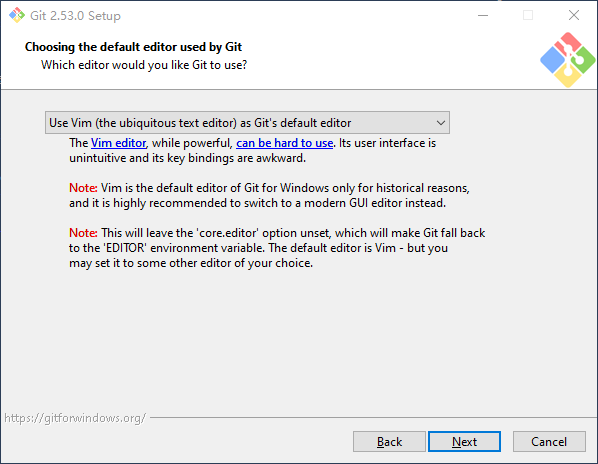Close the Git Setup window
Viewport: 598px width, 464px height.
(x=574, y=15)
